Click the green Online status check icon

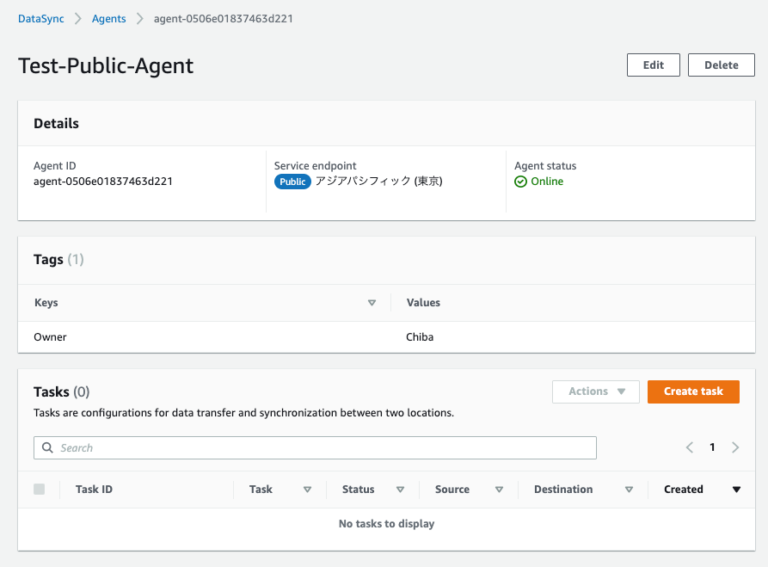click(521, 182)
